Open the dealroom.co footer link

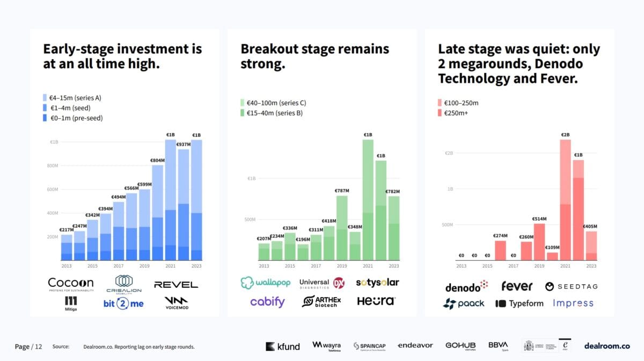point(607,346)
